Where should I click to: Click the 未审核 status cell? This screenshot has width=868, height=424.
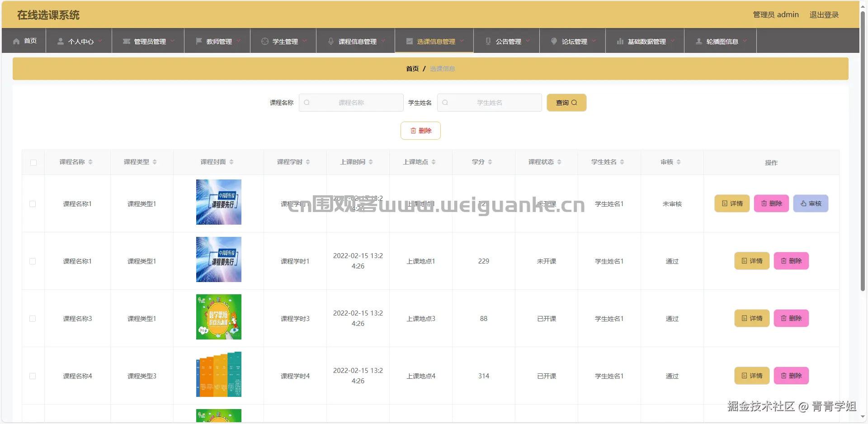(672, 204)
